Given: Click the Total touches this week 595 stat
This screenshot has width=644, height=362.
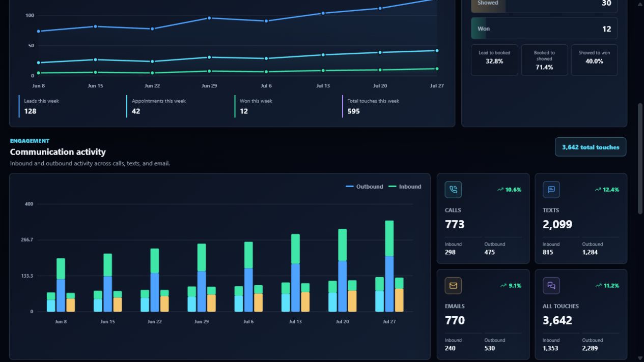Looking at the screenshot, I should (394, 106).
